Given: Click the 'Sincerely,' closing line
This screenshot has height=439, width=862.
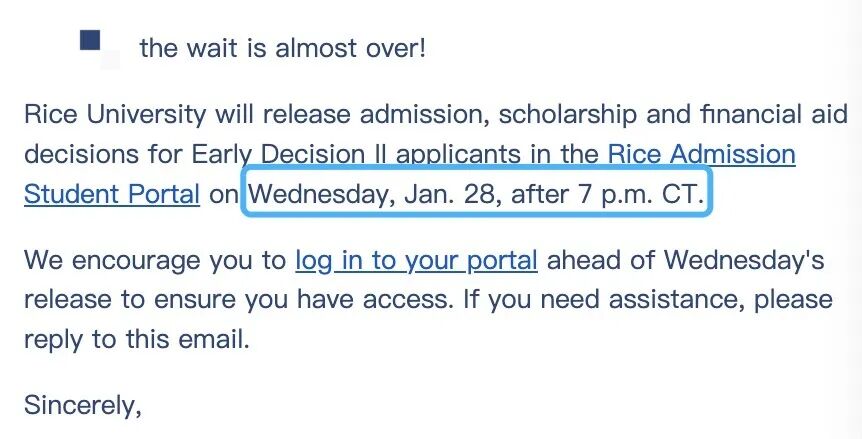Looking at the screenshot, I should point(83,405).
